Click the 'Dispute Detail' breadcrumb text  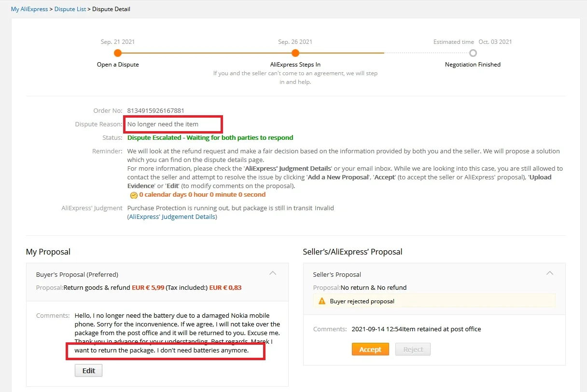(112, 9)
